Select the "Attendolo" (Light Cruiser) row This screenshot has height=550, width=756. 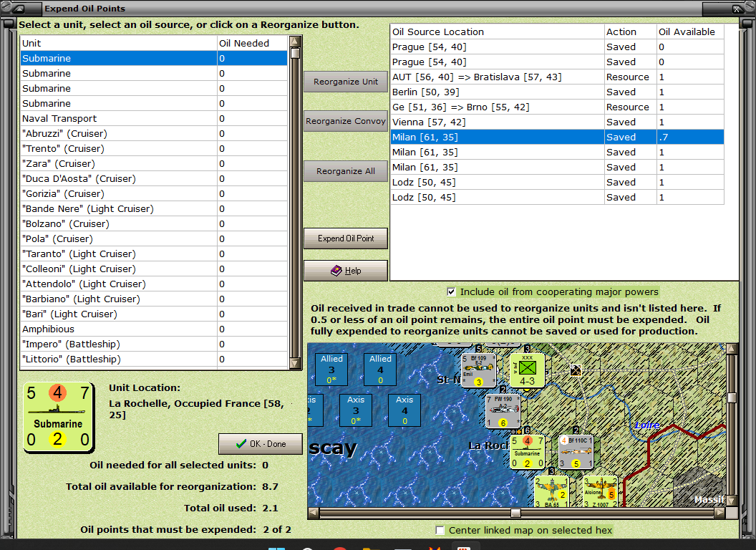coord(154,284)
